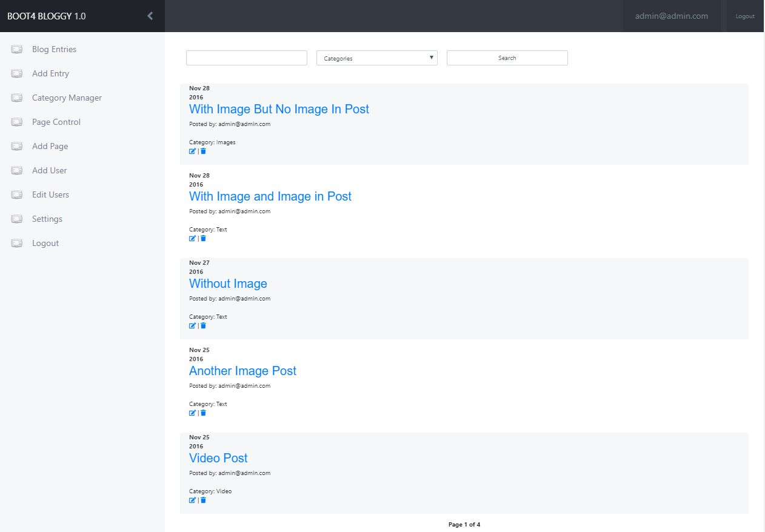Viewport: 765px width, 532px height.
Task: Click the search text input field
Action: point(247,58)
